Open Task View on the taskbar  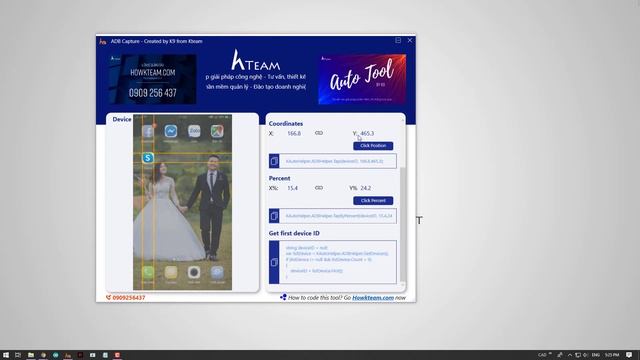pos(18,355)
